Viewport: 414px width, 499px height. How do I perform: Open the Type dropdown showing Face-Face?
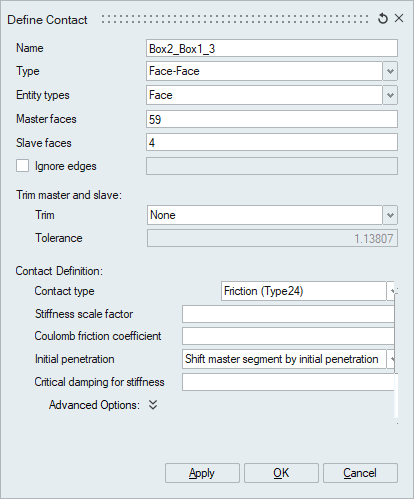tap(390, 71)
